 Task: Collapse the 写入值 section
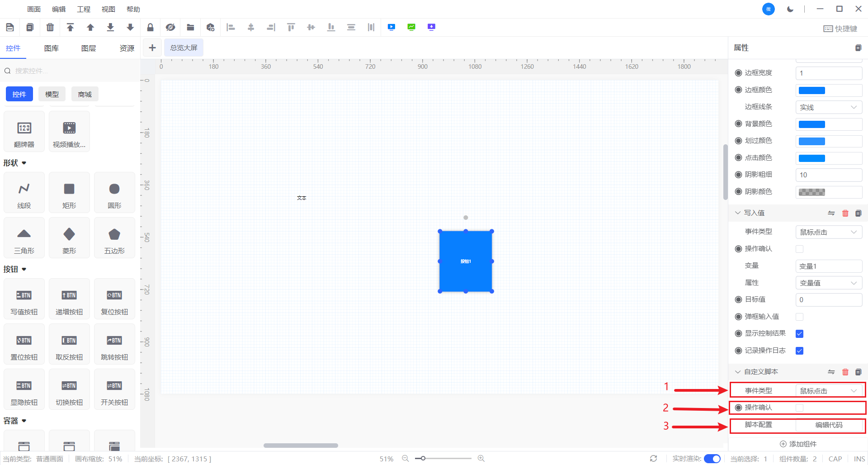pyautogui.click(x=738, y=213)
